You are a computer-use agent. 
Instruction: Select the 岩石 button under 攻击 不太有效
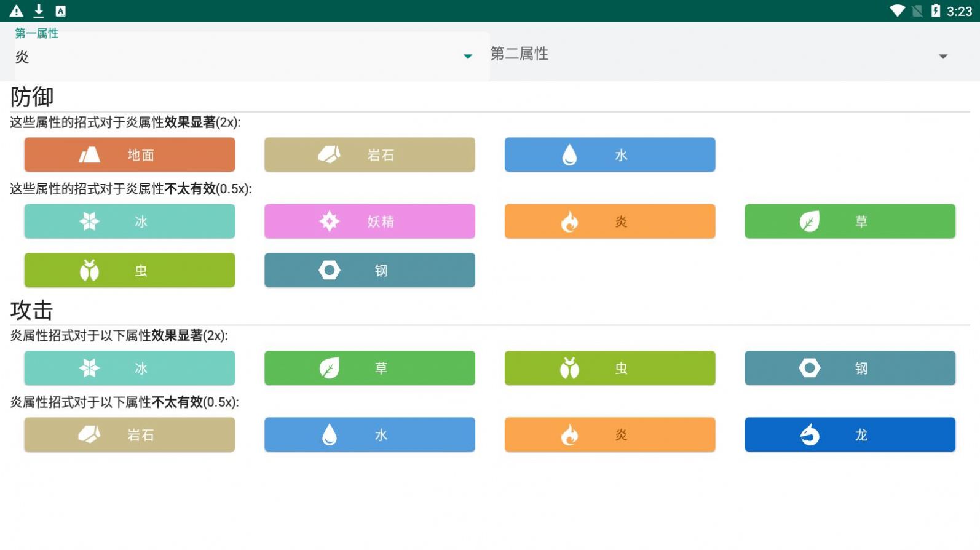(x=130, y=435)
